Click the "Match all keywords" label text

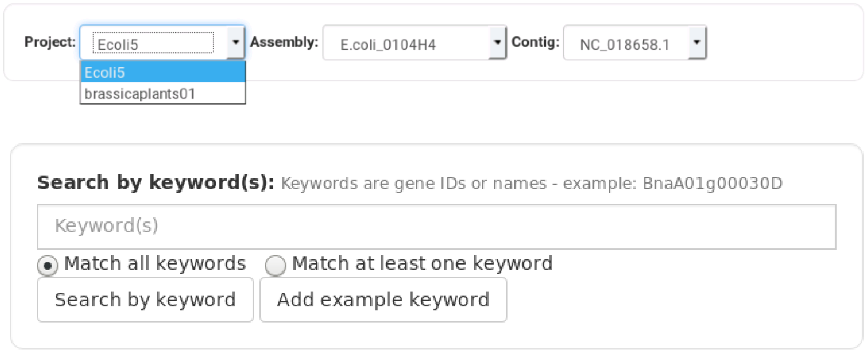tap(155, 264)
